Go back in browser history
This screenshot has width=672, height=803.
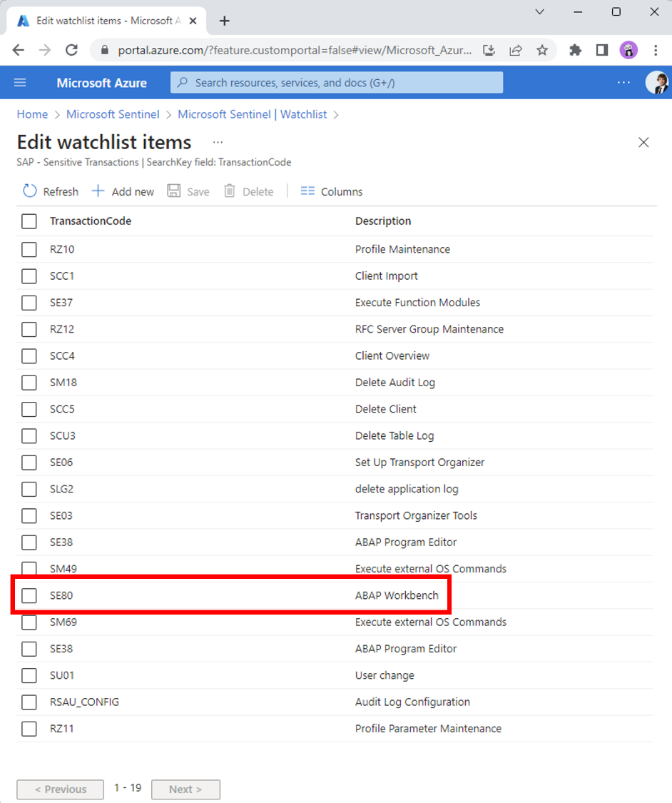click(x=19, y=50)
